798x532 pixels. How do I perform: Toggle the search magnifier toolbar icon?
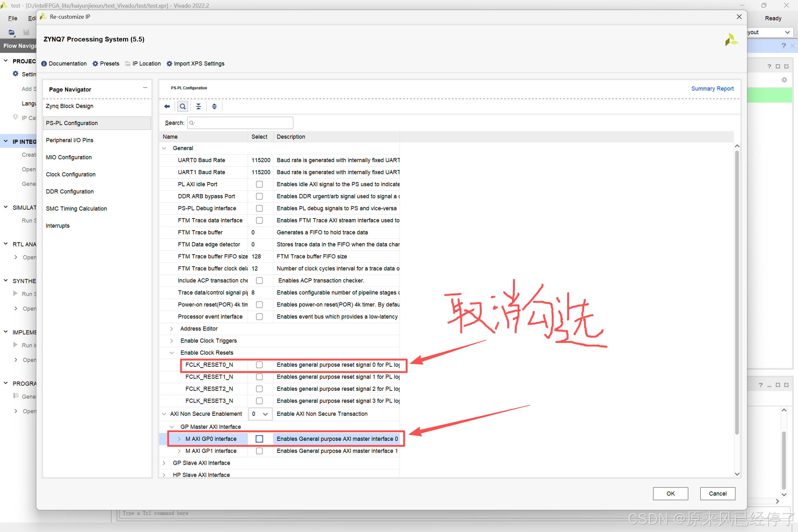point(182,106)
